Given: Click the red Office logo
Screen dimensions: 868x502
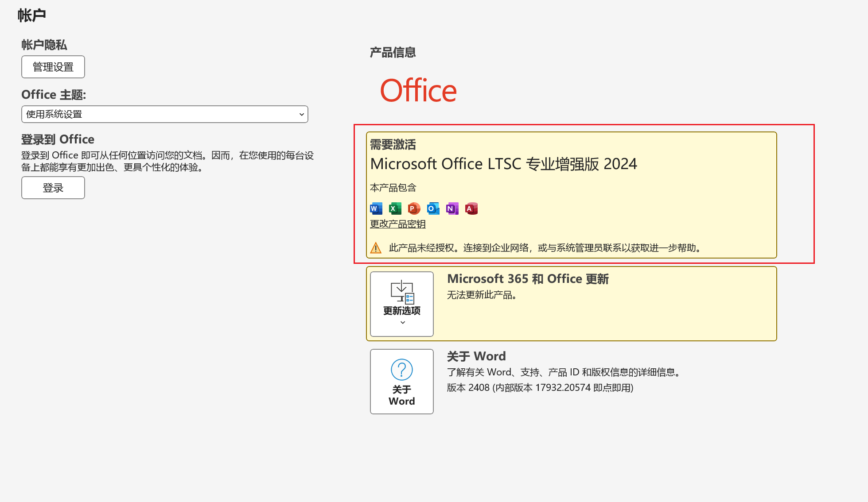Looking at the screenshot, I should pos(418,91).
